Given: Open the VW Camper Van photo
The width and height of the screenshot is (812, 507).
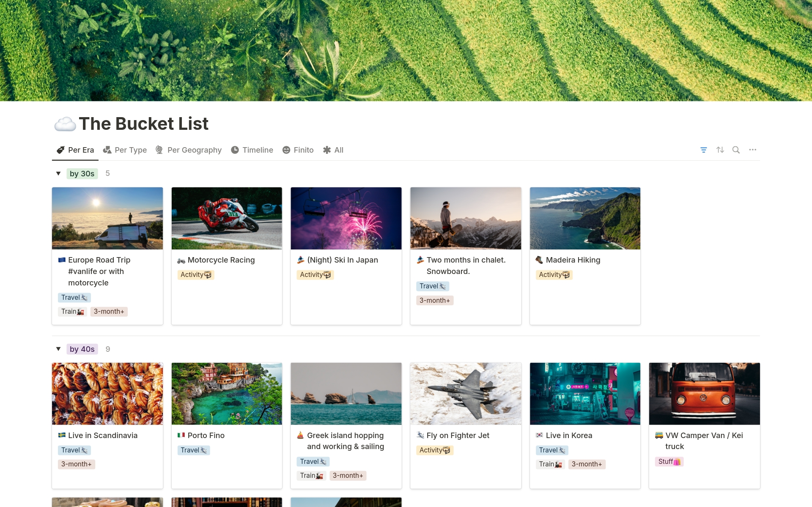Looking at the screenshot, I should pyautogui.click(x=704, y=394).
